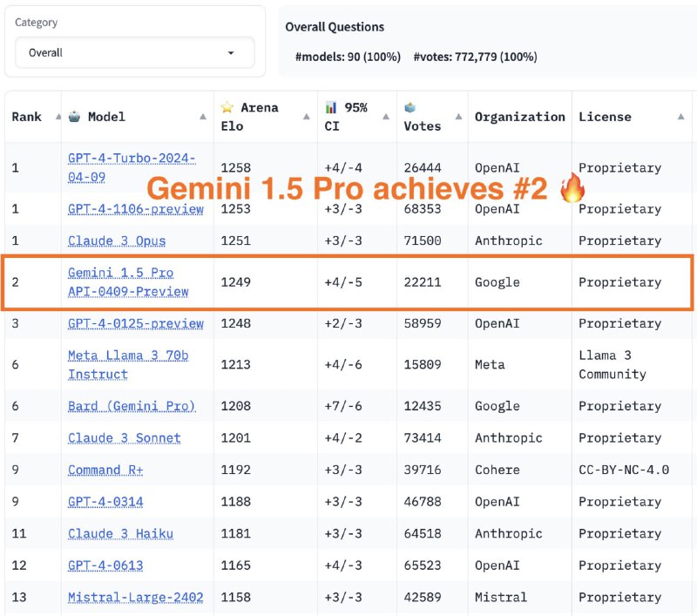The image size is (697, 616).
Task: Open Gemini 1.5 Pro API-0409-Preview link
Action: click(128, 282)
